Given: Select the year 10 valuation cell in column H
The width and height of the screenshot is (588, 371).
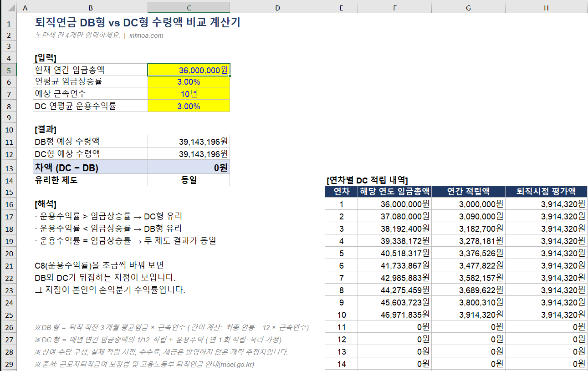Looking at the screenshot, I should [546, 315].
